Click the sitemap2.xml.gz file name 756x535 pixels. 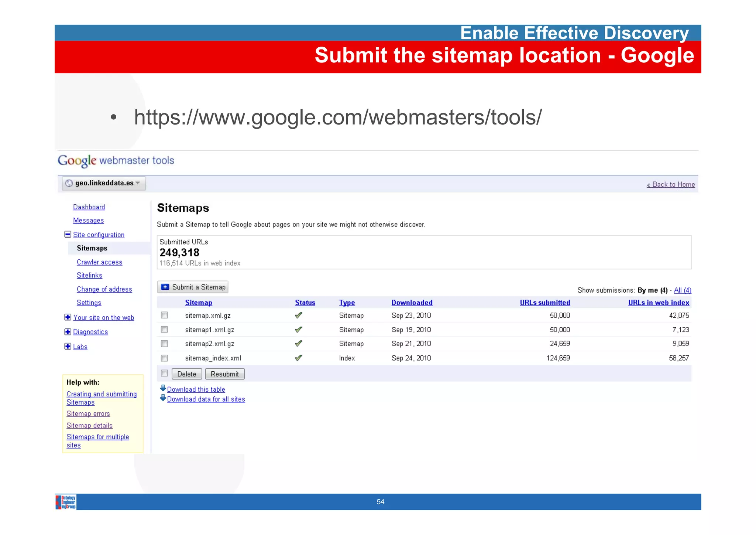(210, 344)
